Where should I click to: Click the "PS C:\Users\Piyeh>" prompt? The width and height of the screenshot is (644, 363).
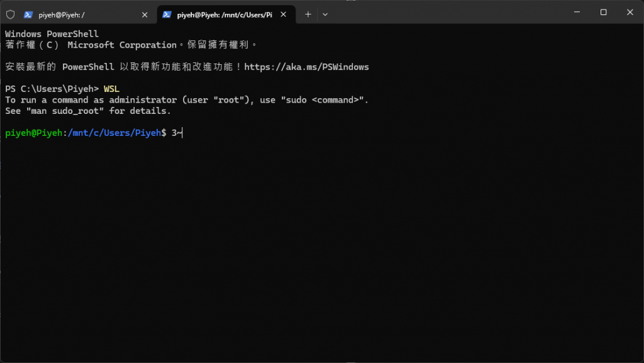52,89
